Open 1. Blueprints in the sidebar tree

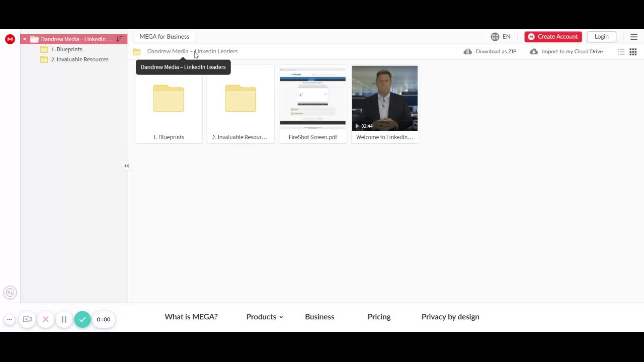tap(66, 49)
